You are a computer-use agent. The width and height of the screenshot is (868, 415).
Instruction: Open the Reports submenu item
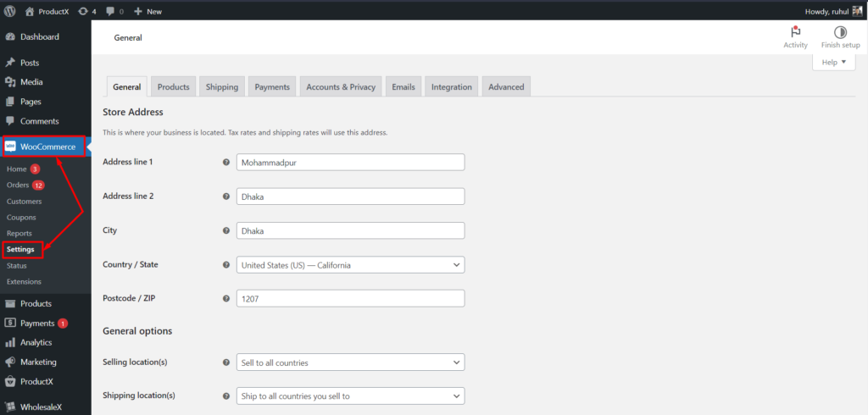click(19, 234)
